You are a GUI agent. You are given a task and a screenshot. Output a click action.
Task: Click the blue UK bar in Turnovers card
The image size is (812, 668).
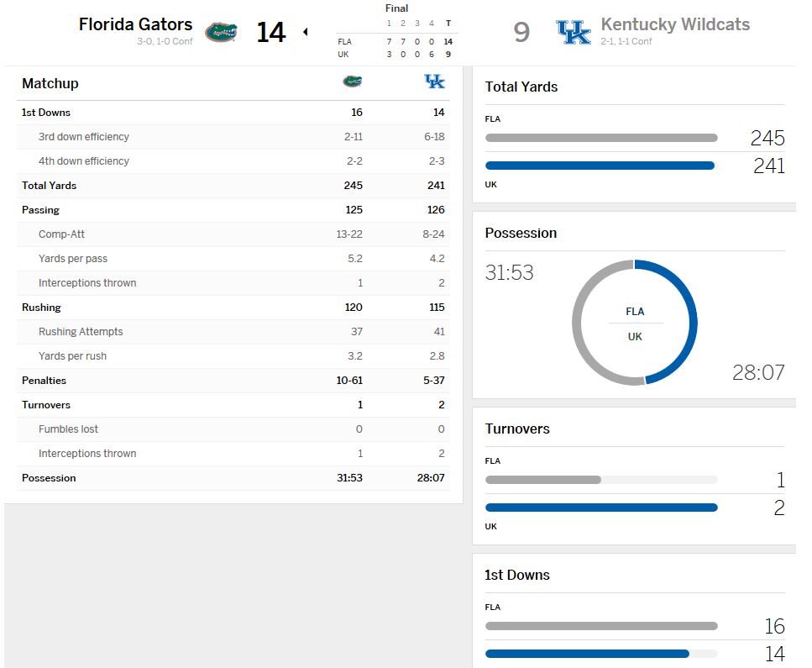tap(601, 508)
